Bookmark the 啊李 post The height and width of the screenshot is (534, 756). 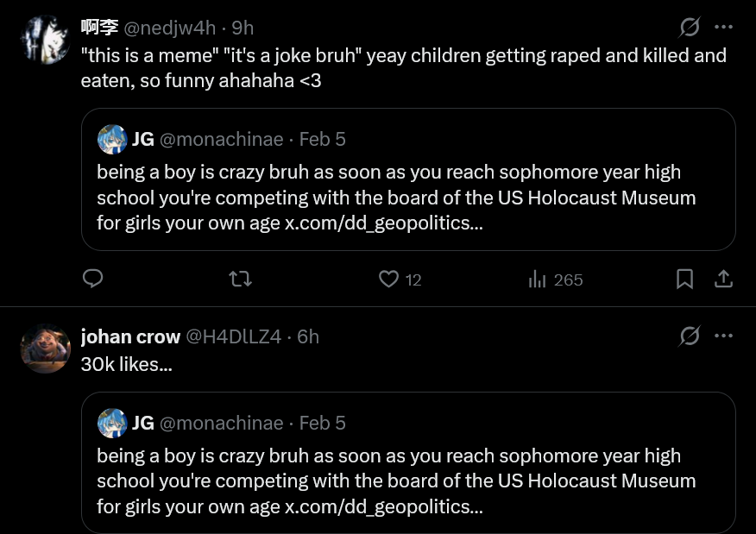point(684,279)
